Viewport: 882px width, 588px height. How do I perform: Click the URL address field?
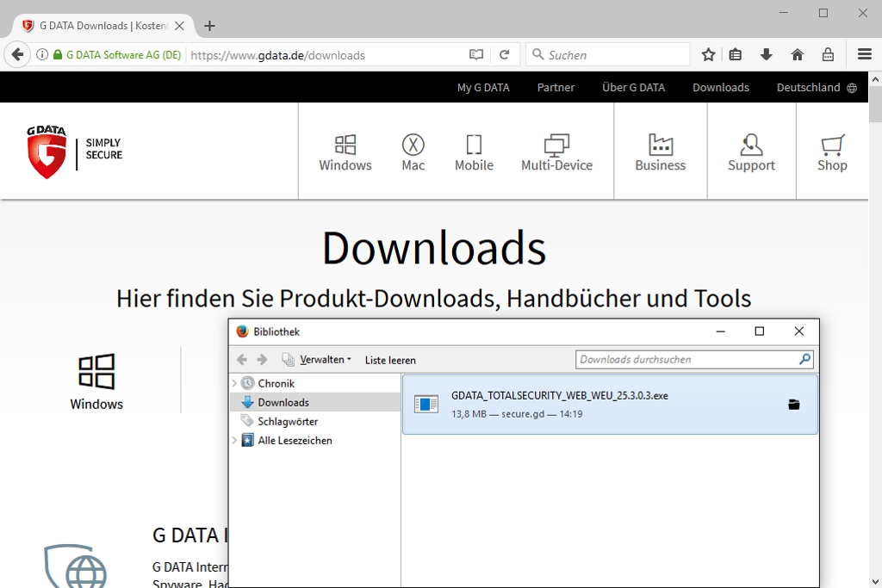326,55
